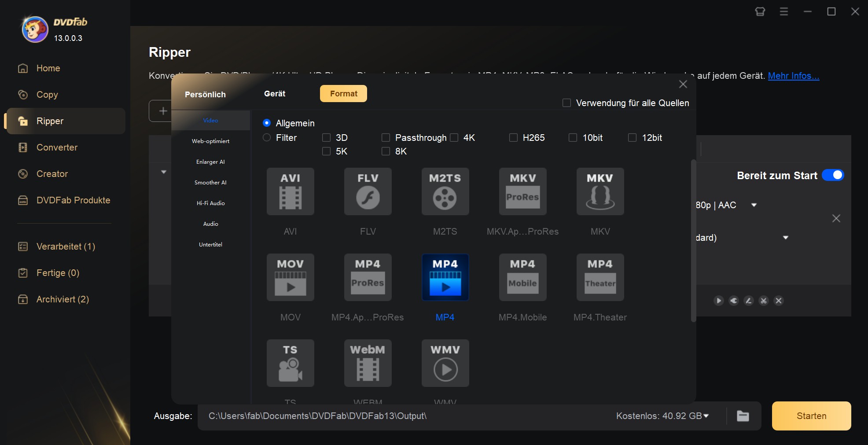868x445 pixels.
Task: Pick the M2TS format icon
Action: coord(445,191)
